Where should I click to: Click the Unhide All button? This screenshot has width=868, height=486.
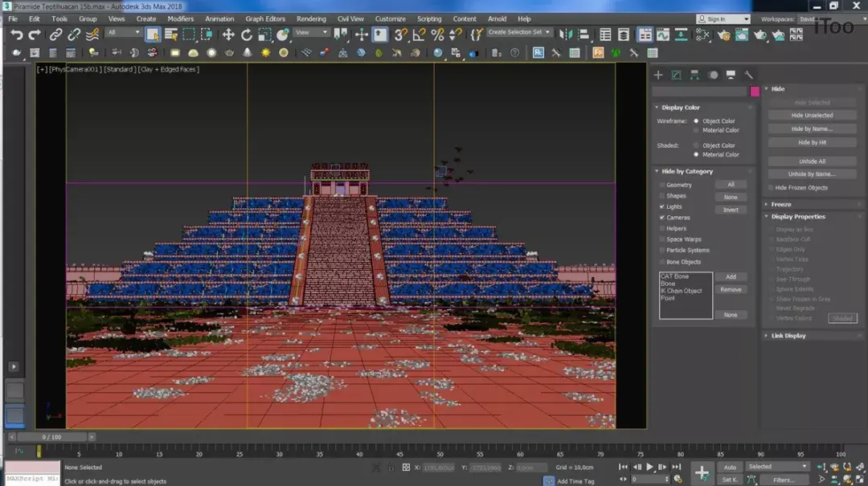(x=812, y=161)
